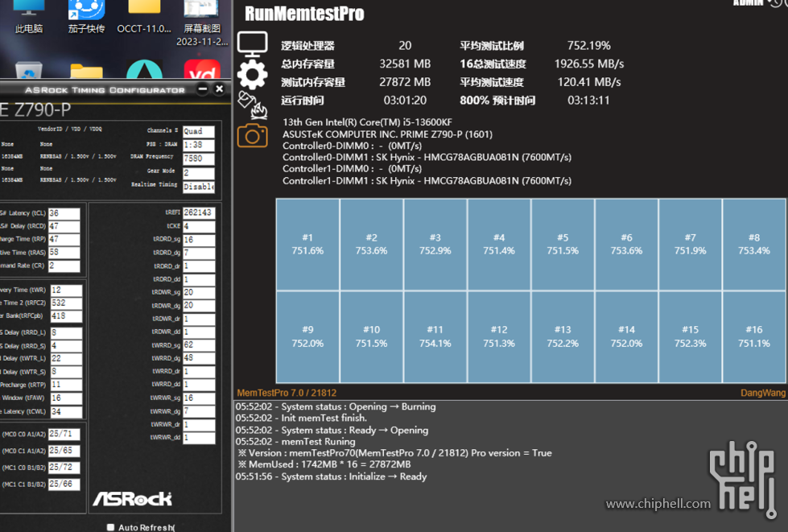Click the paint bucket and flame icon

[252, 105]
